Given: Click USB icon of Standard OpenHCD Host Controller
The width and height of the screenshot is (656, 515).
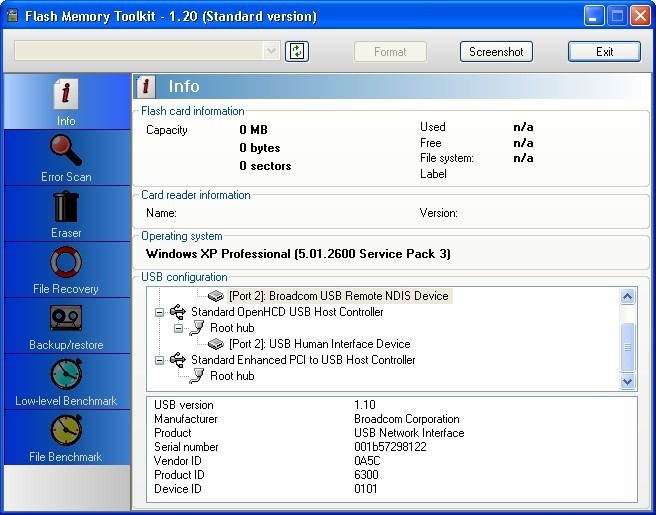Looking at the screenshot, I should point(178,312).
